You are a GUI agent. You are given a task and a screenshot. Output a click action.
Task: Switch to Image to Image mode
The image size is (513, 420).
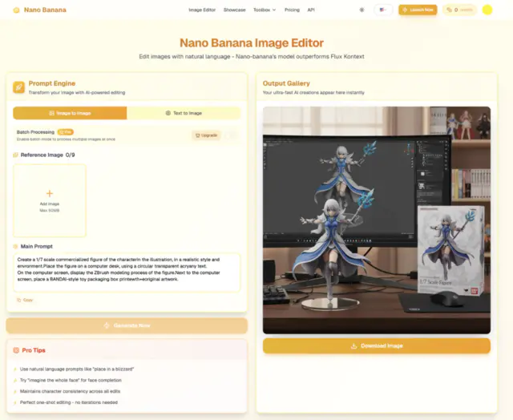(70, 113)
